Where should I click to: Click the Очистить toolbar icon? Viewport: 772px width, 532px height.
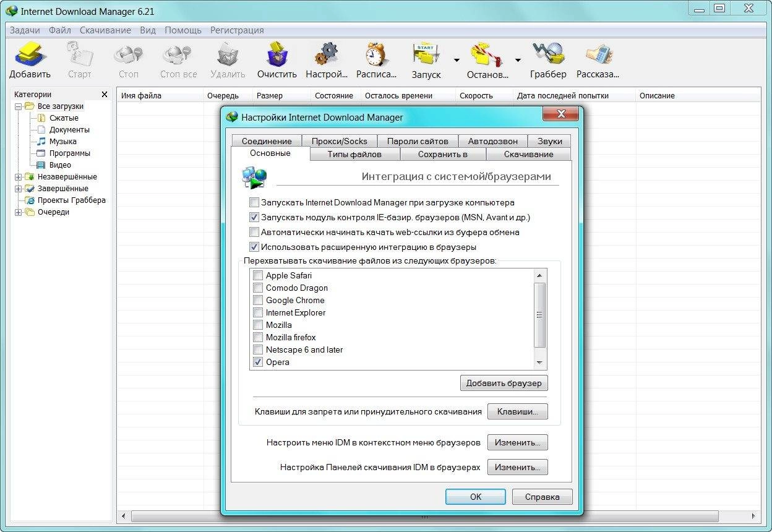tap(277, 54)
